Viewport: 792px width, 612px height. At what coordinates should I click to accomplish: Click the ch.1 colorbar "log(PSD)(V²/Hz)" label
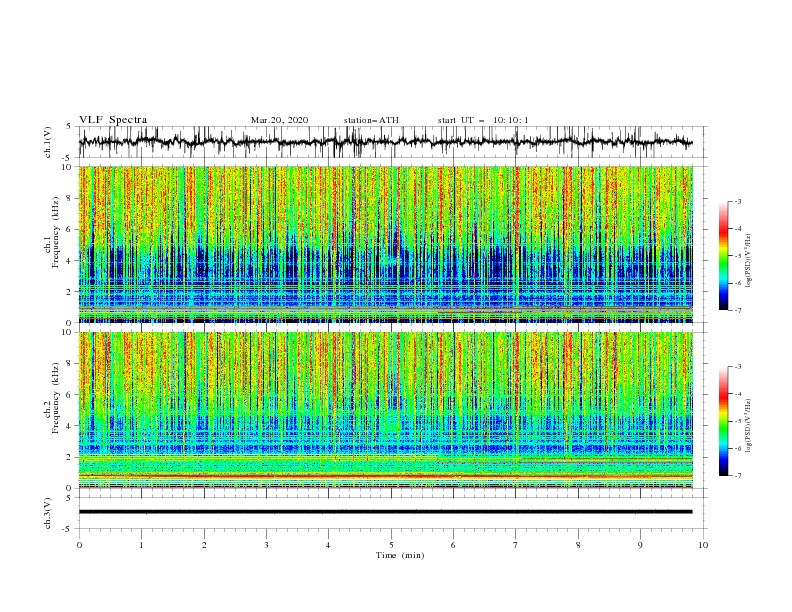748,261
